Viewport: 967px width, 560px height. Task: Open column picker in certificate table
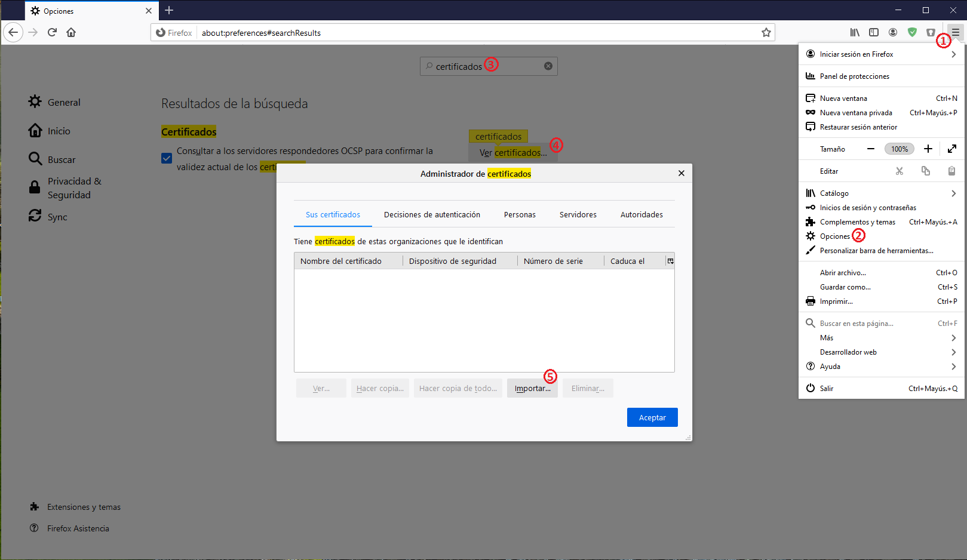pyautogui.click(x=670, y=261)
